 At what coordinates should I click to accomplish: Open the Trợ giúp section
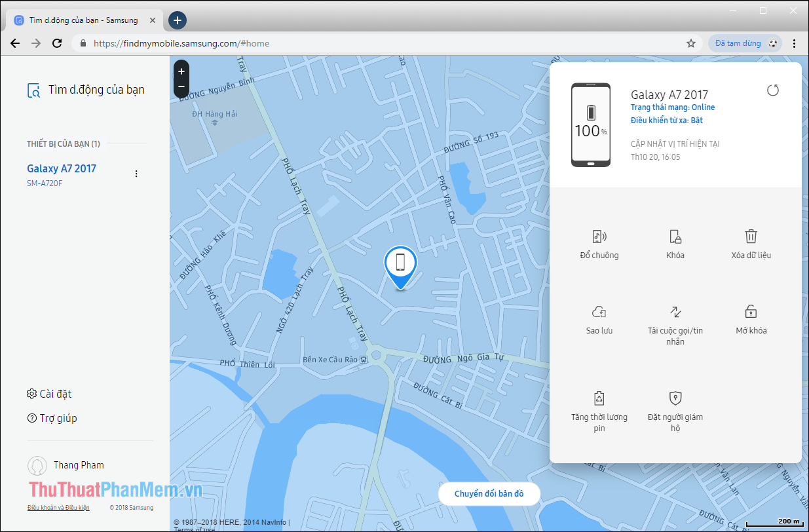click(x=52, y=418)
